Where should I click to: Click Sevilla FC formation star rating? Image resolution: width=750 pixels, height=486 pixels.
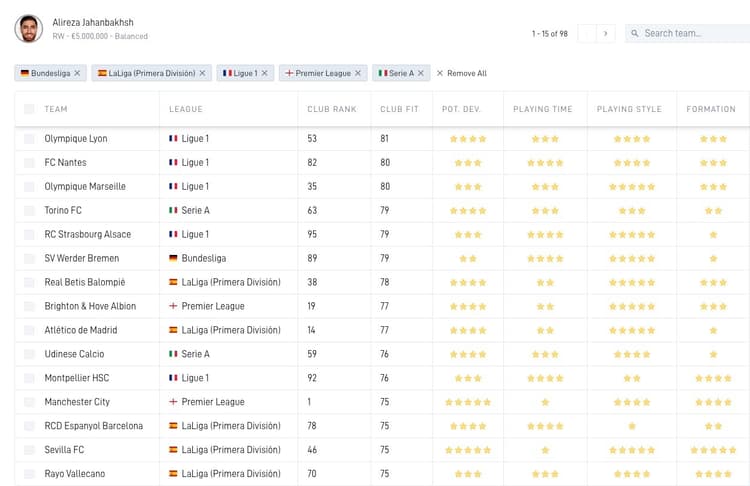[x=713, y=450]
